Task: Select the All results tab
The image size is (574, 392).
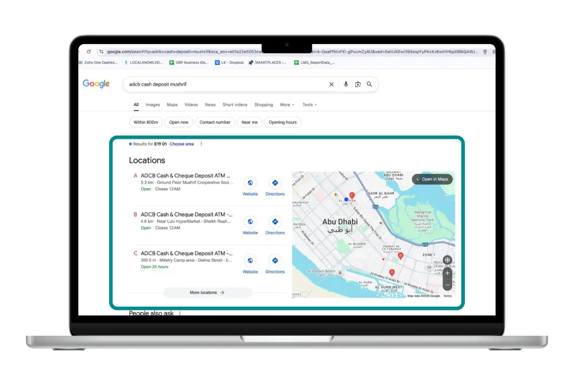Action: tap(136, 104)
